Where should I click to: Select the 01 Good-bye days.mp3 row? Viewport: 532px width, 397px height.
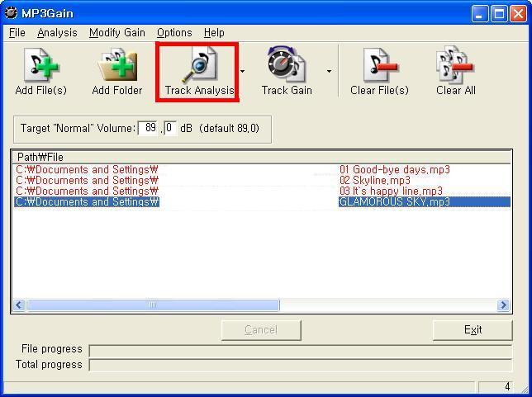click(x=262, y=169)
